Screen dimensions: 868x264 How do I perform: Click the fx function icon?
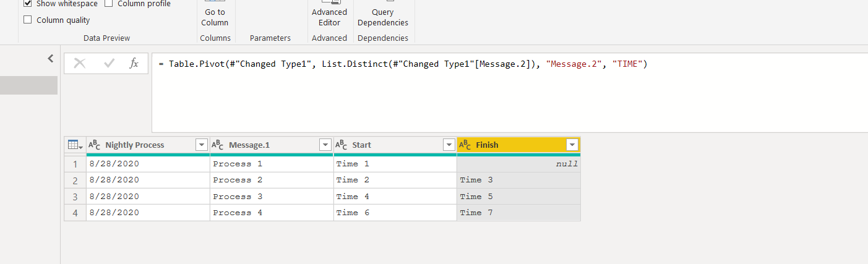point(134,63)
